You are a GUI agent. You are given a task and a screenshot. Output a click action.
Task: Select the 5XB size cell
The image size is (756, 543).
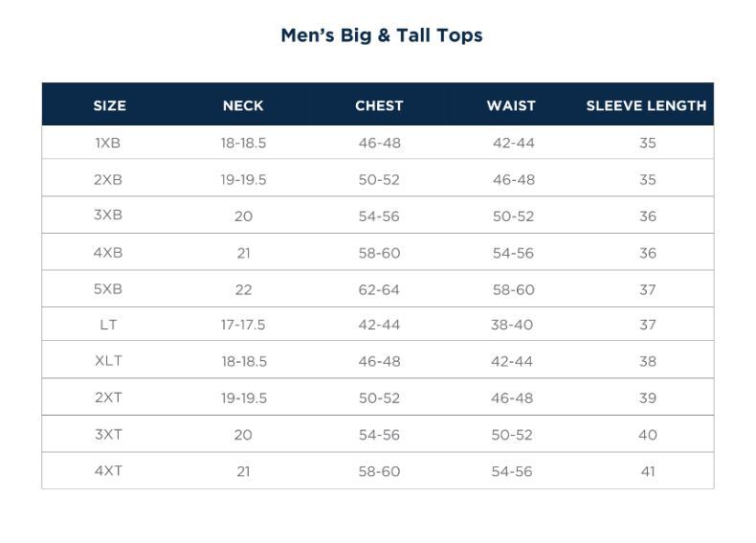(x=108, y=289)
